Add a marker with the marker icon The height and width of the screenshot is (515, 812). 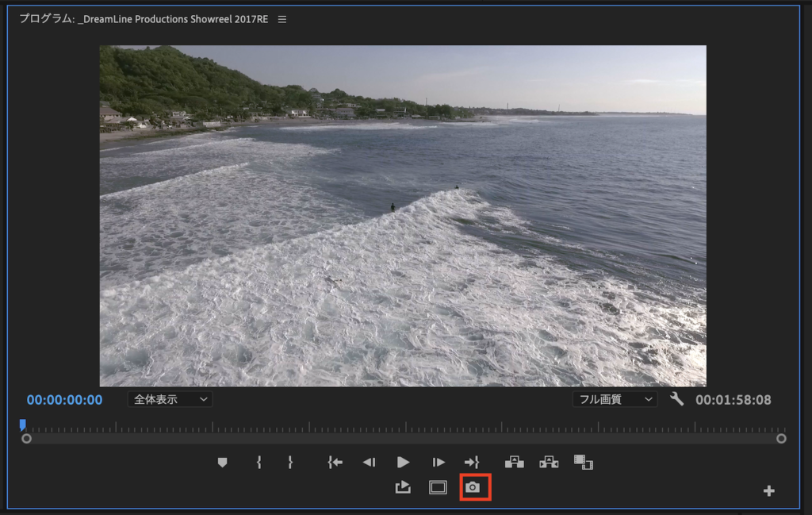223,462
